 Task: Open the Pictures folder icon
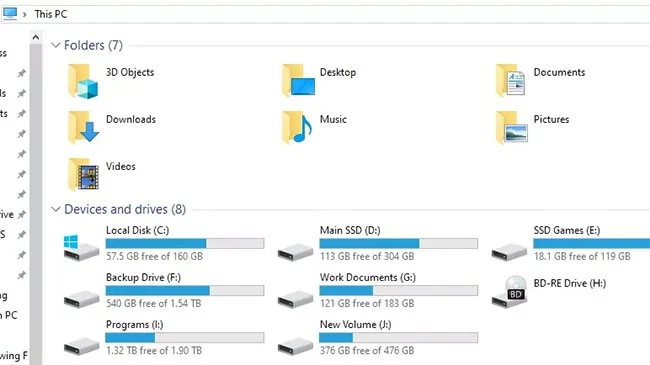(512, 127)
